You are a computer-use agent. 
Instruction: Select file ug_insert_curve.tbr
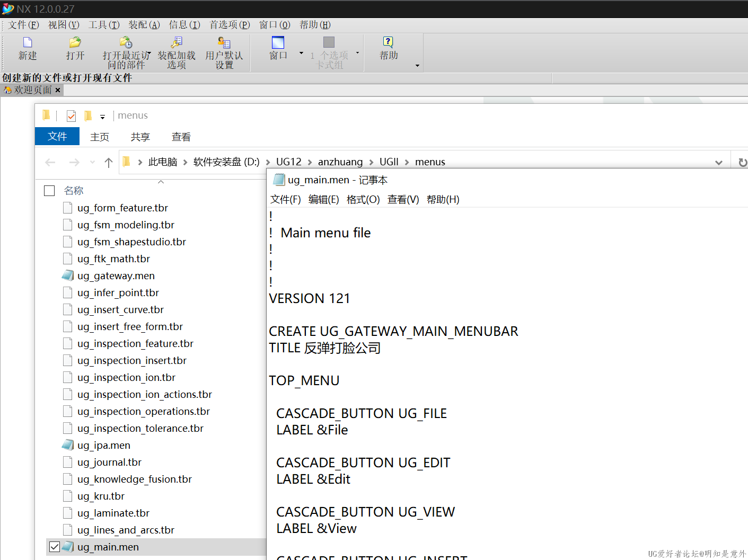(x=120, y=309)
